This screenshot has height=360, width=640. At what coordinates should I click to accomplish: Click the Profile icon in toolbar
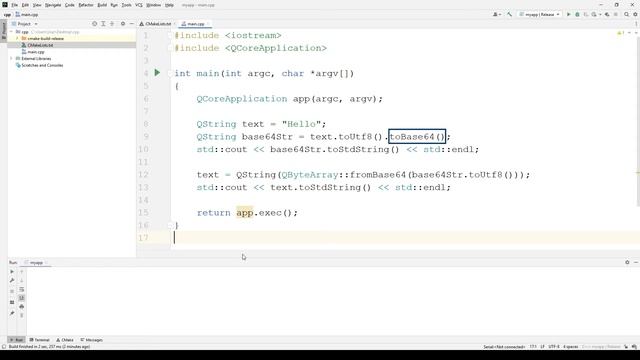coord(595,15)
